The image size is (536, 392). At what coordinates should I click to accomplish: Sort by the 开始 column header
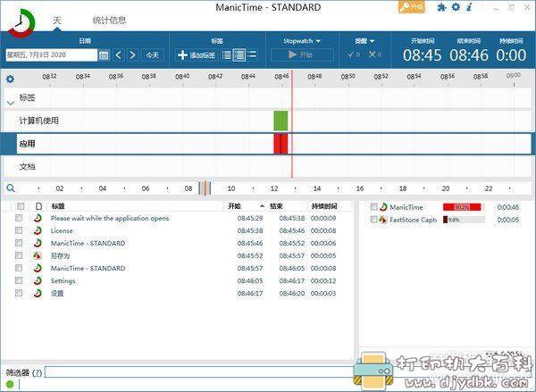point(234,206)
